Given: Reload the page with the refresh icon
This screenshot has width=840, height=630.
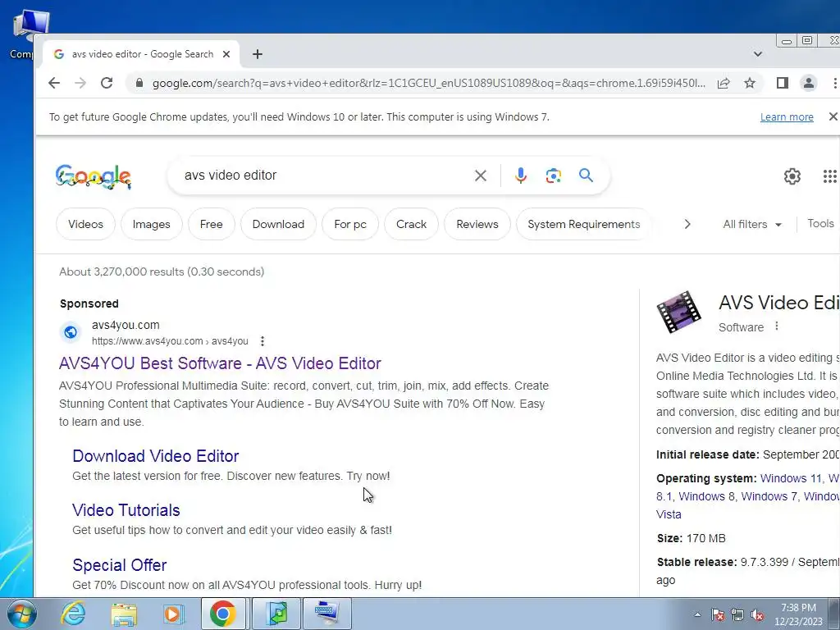Looking at the screenshot, I should click(x=107, y=83).
